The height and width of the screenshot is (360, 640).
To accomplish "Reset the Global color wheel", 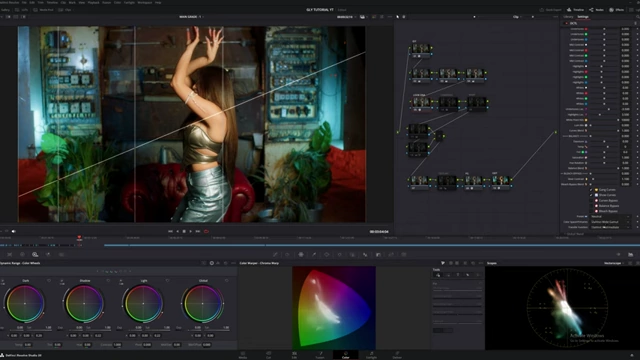I will coord(227,280).
